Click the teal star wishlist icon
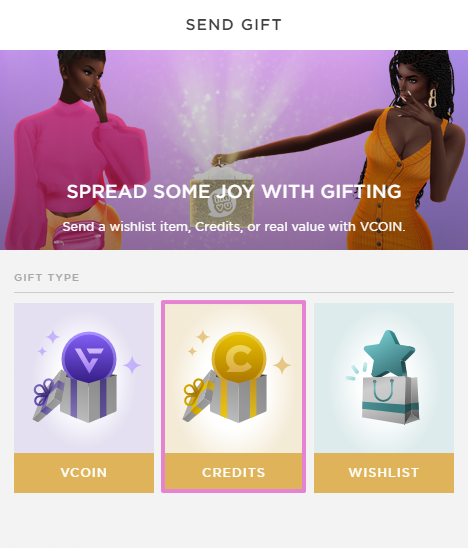The width and height of the screenshot is (468, 548). tap(389, 354)
